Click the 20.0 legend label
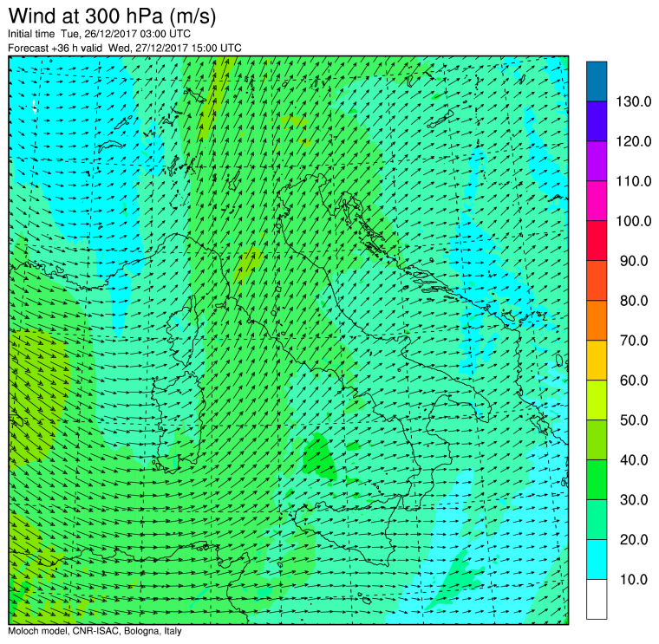 click(x=634, y=539)
